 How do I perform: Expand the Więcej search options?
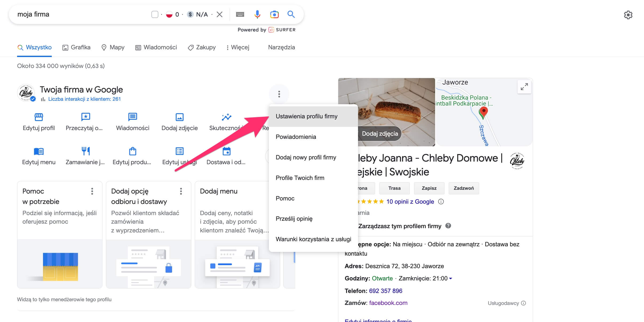[x=237, y=47]
